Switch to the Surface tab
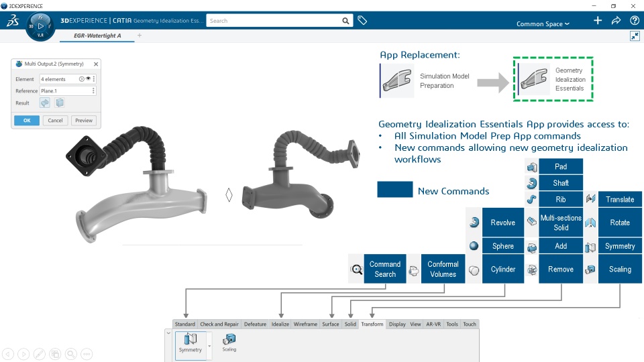 331,324
